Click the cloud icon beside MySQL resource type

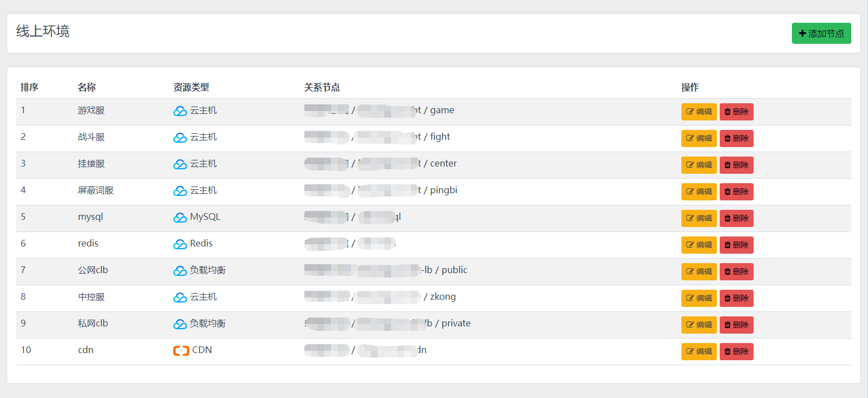click(180, 218)
